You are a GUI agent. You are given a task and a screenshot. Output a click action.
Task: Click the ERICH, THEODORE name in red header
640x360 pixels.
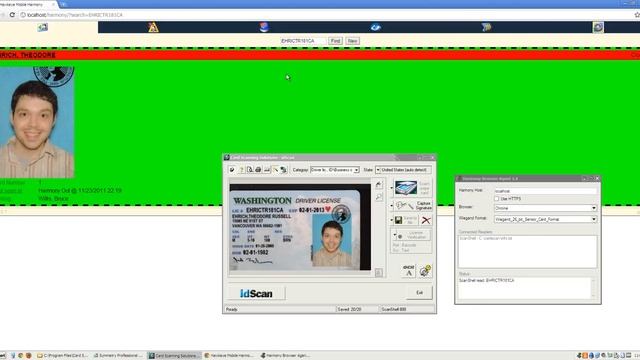tap(28, 55)
